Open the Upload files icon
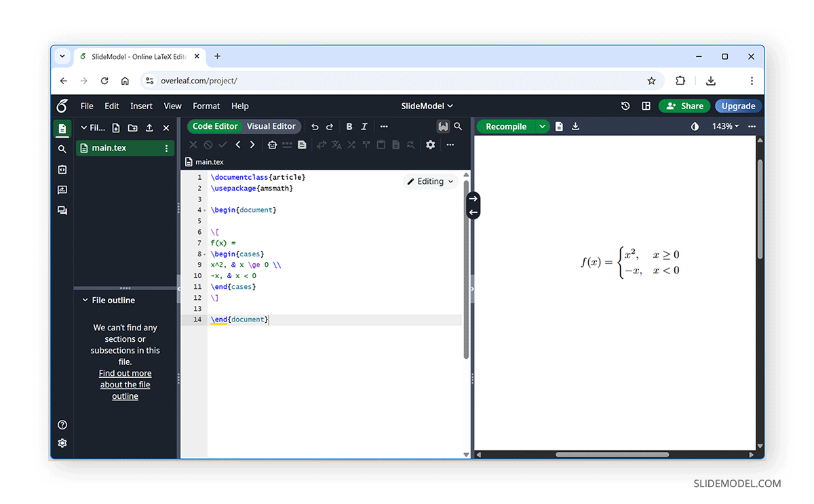This screenshot has width=814, height=504. [x=149, y=128]
